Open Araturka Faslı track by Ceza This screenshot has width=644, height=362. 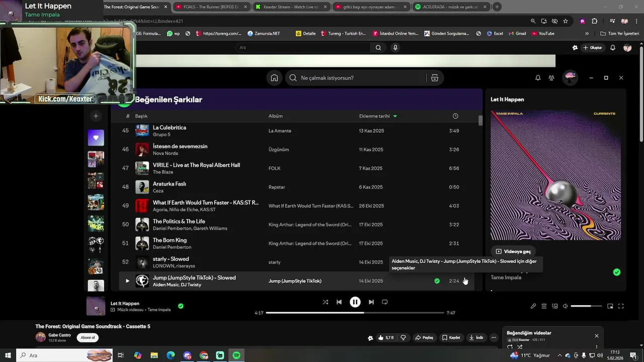(170, 184)
